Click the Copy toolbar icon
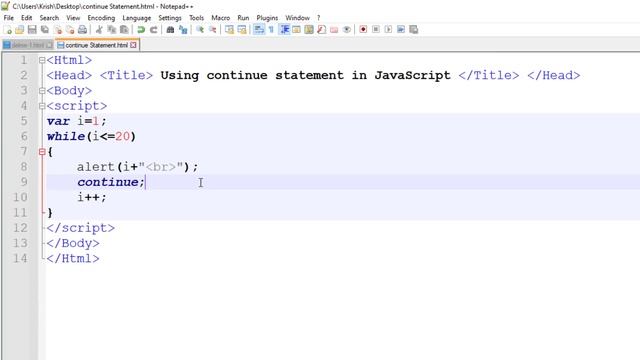The width and height of the screenshot is (640, 360). [111, 30]
